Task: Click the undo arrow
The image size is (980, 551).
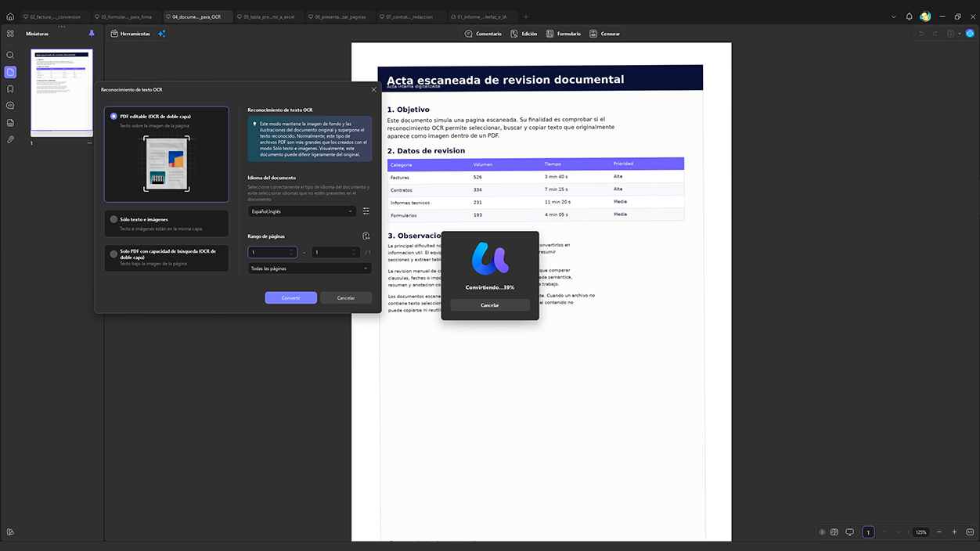Action: point(921,34)
